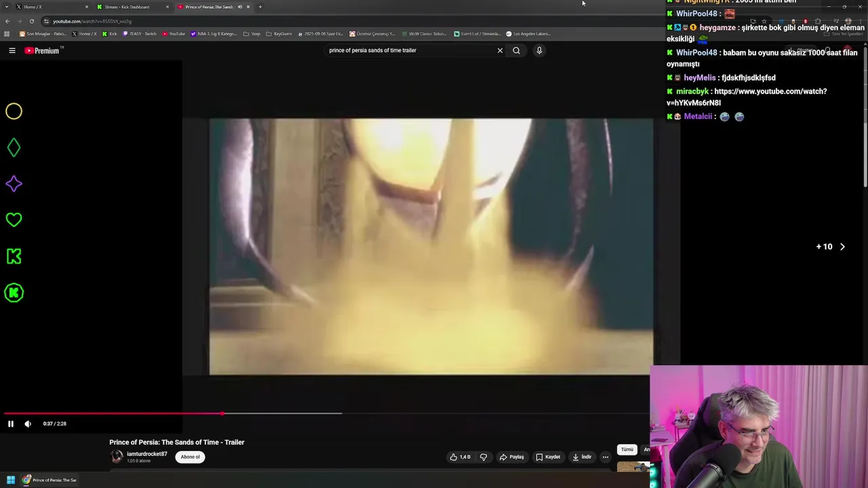Open the WoW Classic Tailoring bookmark
The image size is (868, 488).
[425, 33]
